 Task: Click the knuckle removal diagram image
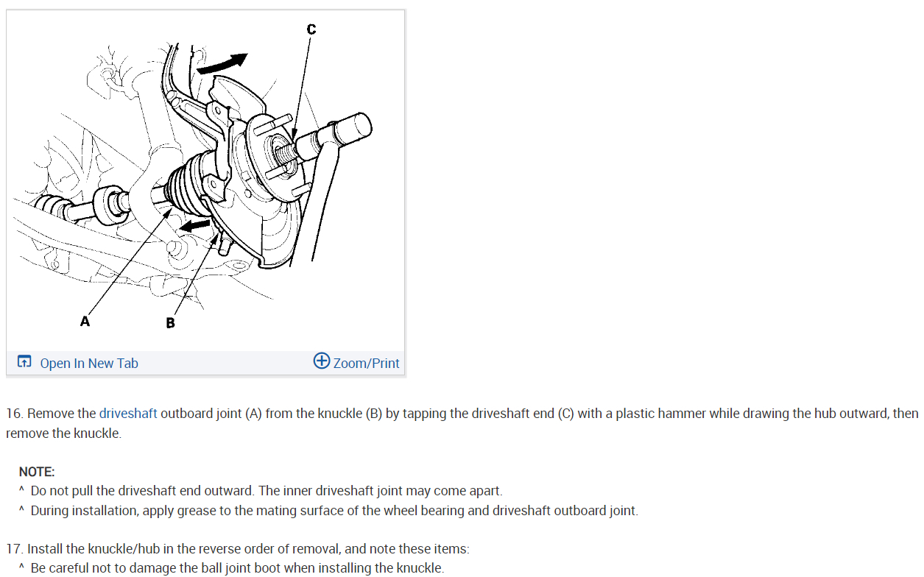(x=205, y=180)
